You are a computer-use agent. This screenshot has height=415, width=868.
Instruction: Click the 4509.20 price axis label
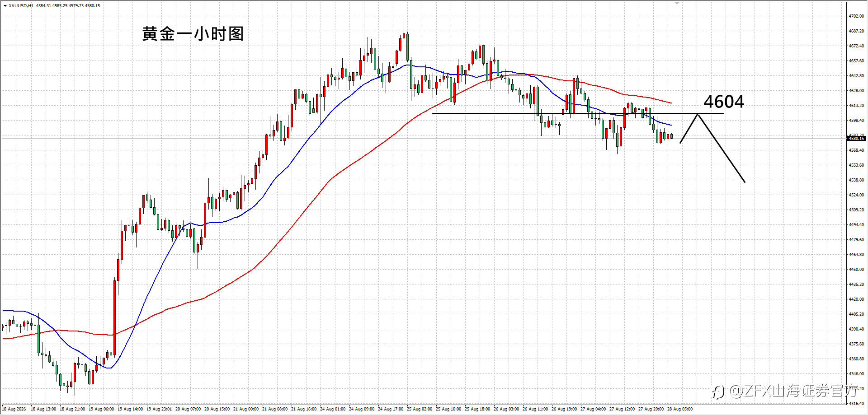click(x=856, y=210)
